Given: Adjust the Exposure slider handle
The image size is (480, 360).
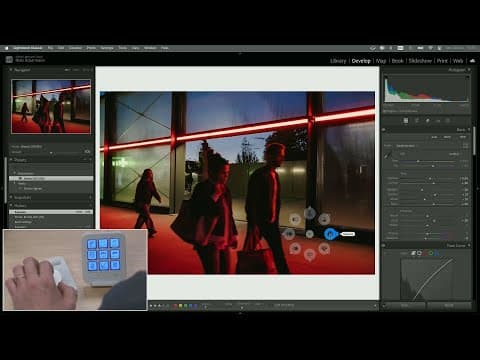Looking at the screenshot, I should [x=430, y=178].
